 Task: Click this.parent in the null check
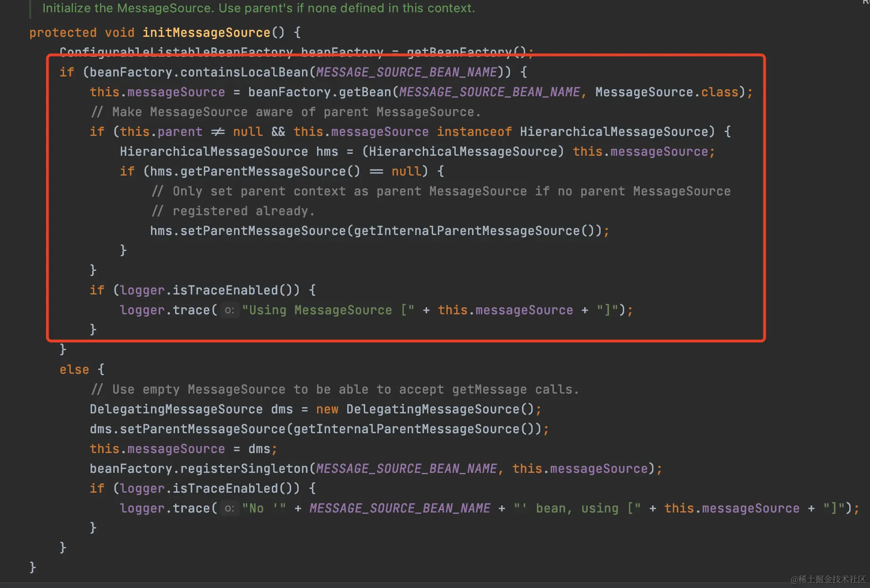point(161,132)
